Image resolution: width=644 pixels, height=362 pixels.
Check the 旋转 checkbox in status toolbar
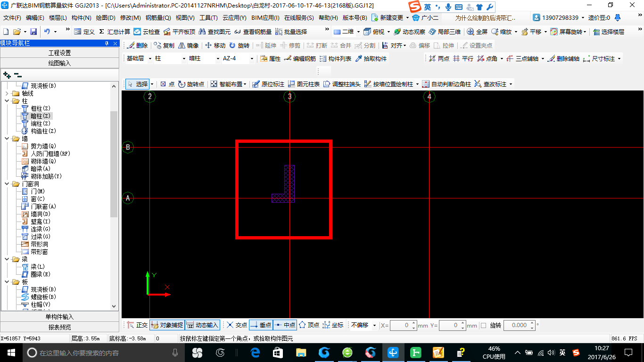click(x=483, y=325)
